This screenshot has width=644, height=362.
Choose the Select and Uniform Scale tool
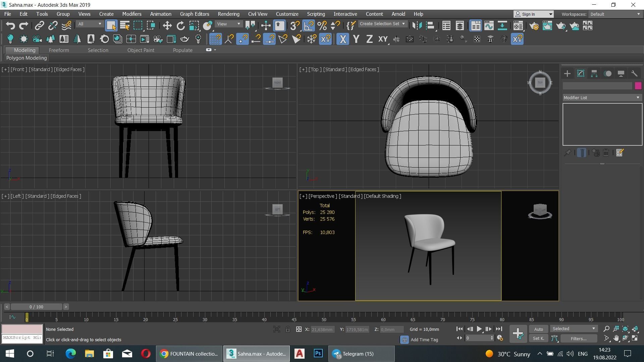click(194, 26)
